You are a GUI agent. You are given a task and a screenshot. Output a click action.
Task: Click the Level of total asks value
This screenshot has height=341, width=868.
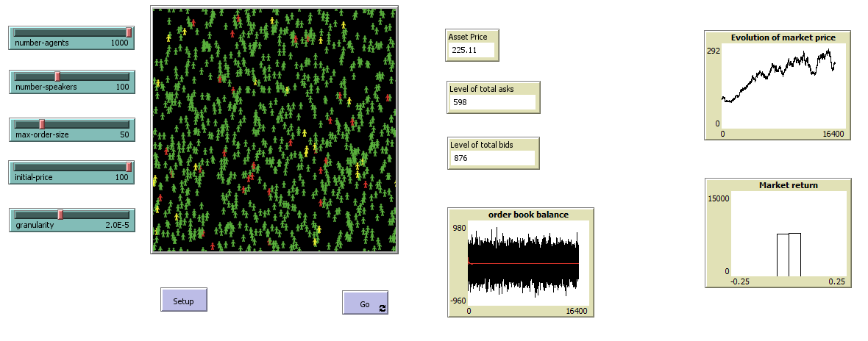click(491, 102)
